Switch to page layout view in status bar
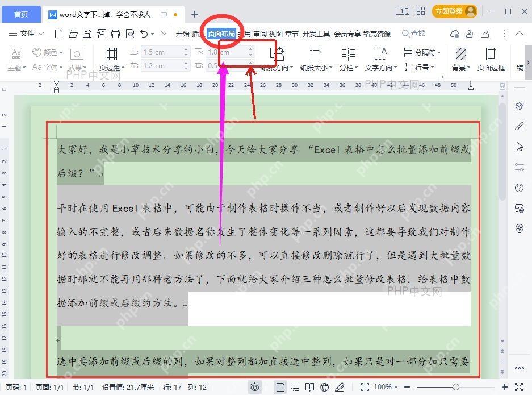532x395 pixels. point(280,387)
